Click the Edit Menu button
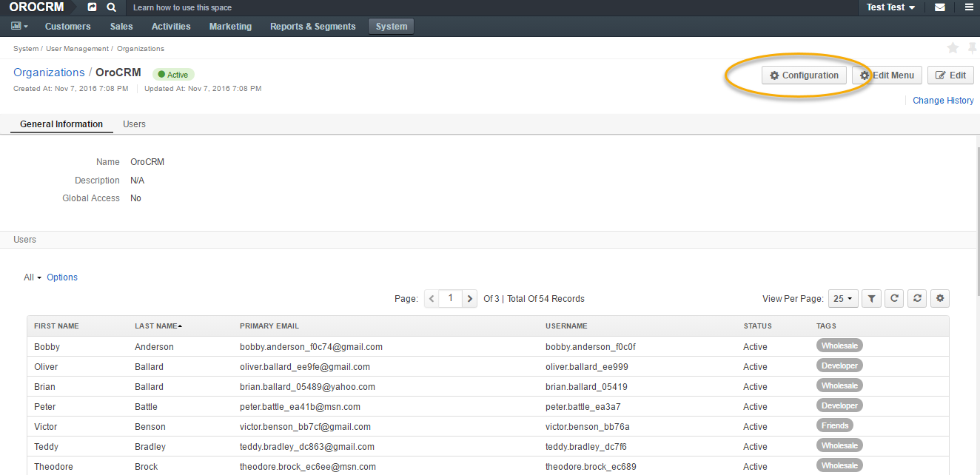Viewport: 980px width, 475px height. [887, 75]
